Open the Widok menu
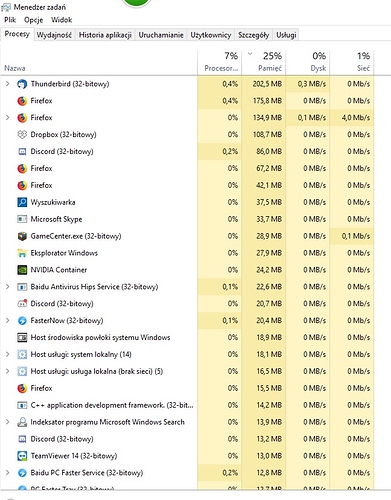This screenshot has height=500, width=391. tap(61, 20)
